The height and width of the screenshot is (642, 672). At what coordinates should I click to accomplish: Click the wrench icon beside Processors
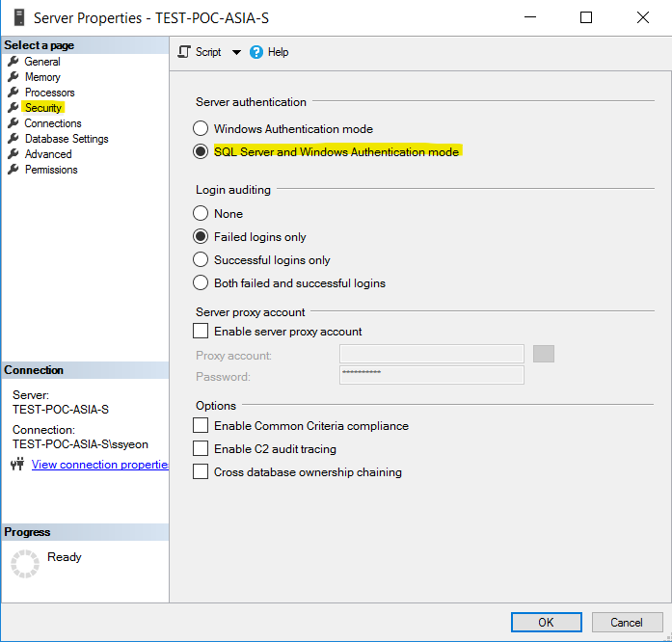click(13, 93)
